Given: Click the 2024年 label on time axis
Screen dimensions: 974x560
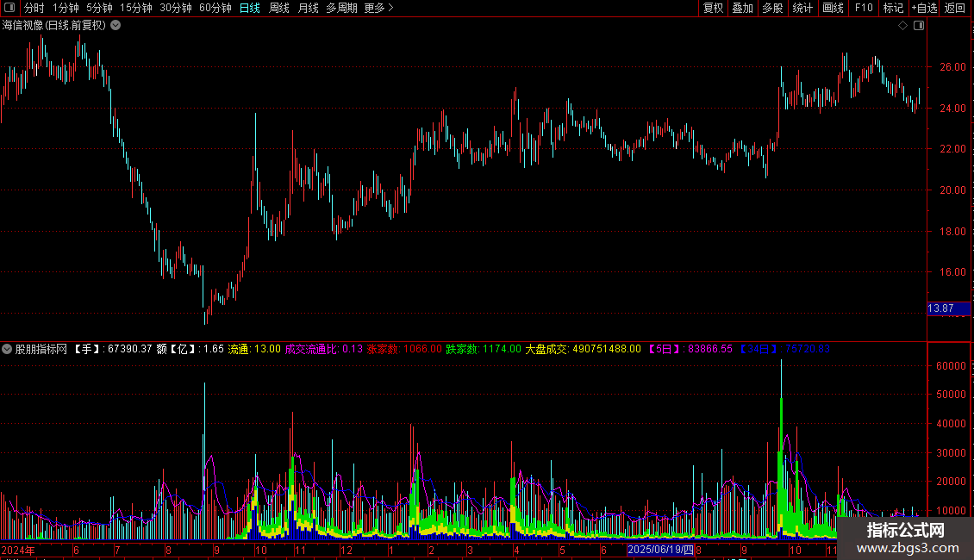Looking at the screenshot, I should pos(18,550).
